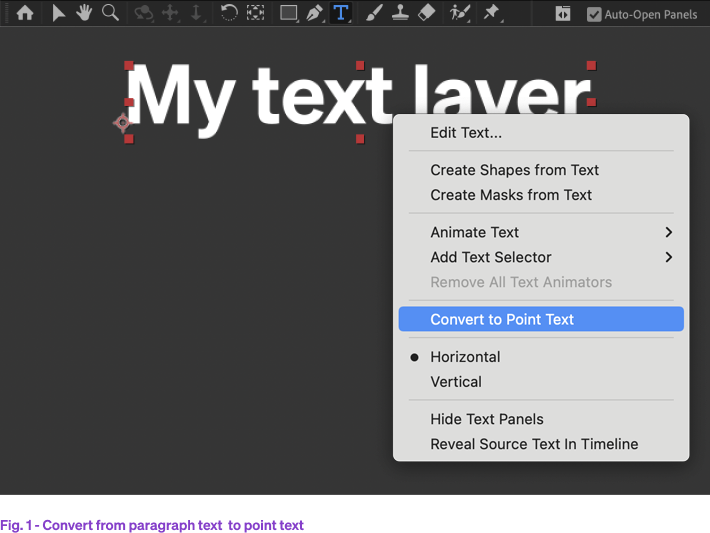Select the Eraser tool
Viewport: 710px width, 533px height.
click(x=427, y=13)
